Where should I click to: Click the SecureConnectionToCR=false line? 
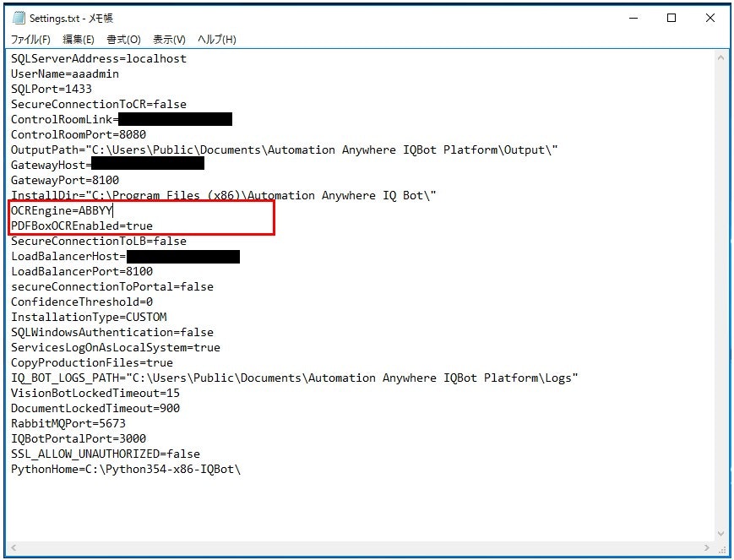(99, 105)
